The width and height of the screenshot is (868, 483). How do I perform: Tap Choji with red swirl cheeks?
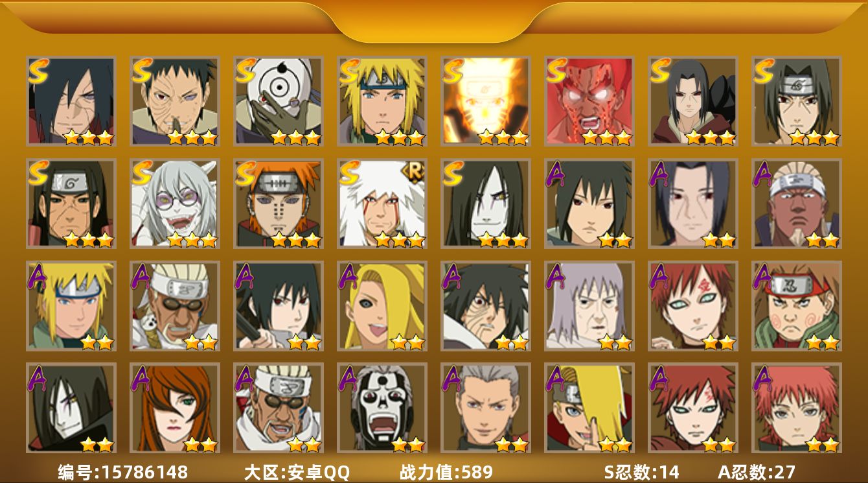click(797, 306)
